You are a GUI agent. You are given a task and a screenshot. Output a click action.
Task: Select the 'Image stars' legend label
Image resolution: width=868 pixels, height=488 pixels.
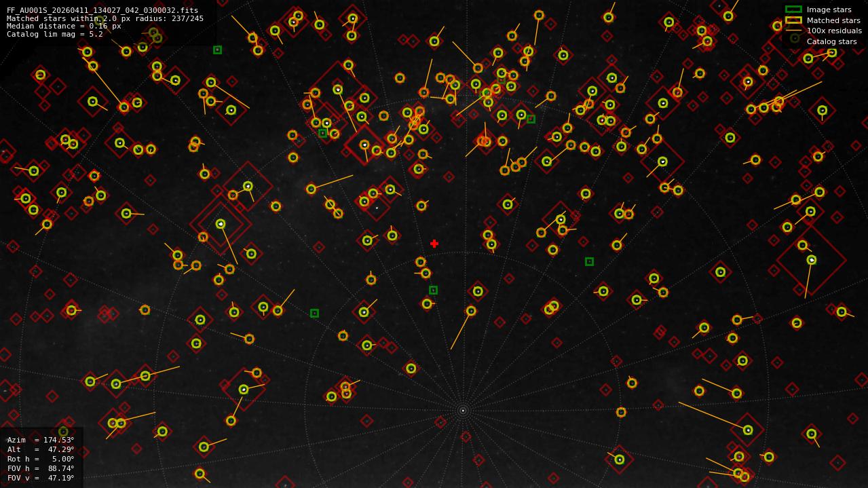(x=829, y=10)
